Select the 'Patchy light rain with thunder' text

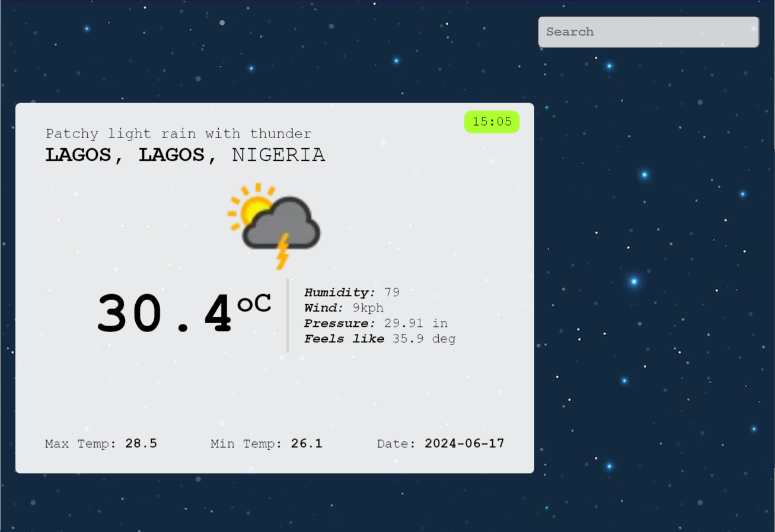[178, 134]
